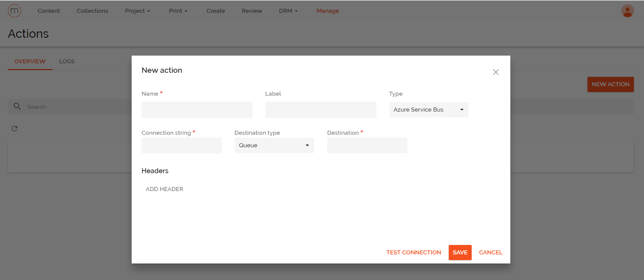This screenshot has width=644, height=280.
Task: Click Test Connection
Action: pyautogui.click(x=413, y=252)
